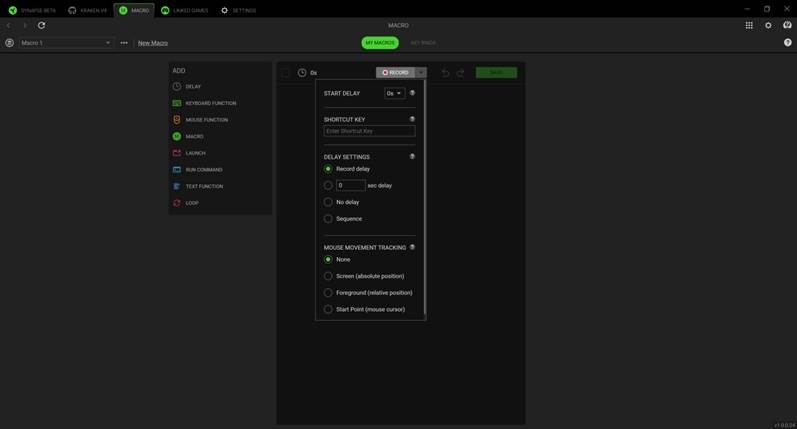Click the Start Delay info icon

(x=412, y=93)
